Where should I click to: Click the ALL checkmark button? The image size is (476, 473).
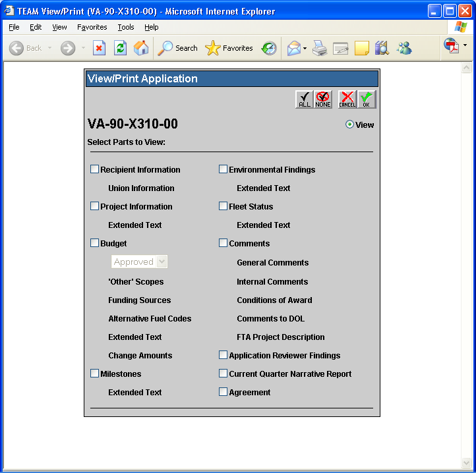click(x=304, y=99)
